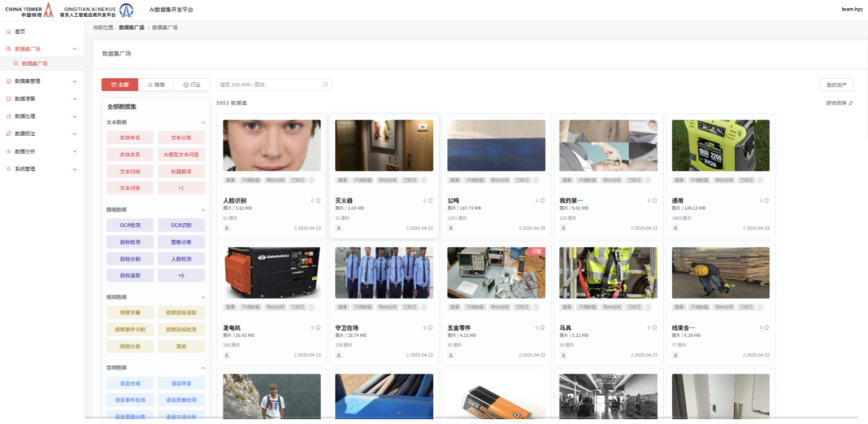Collapse the 图像数据 filter section
Image resolution: width=868 pixels, height=424 pixels.
click(203, 210)
